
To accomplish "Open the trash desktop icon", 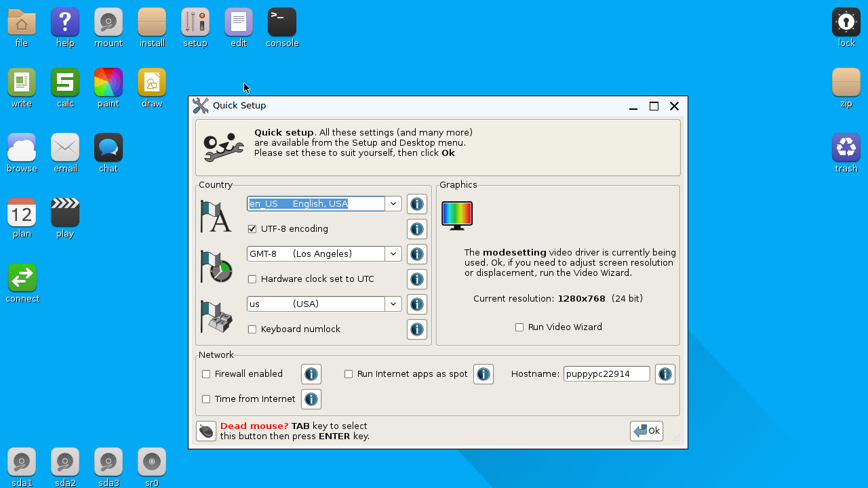I will [846, 146].
